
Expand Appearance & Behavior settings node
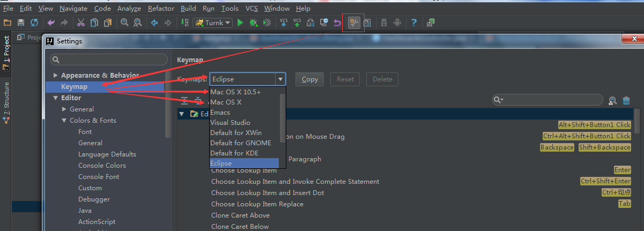point(55,76)
